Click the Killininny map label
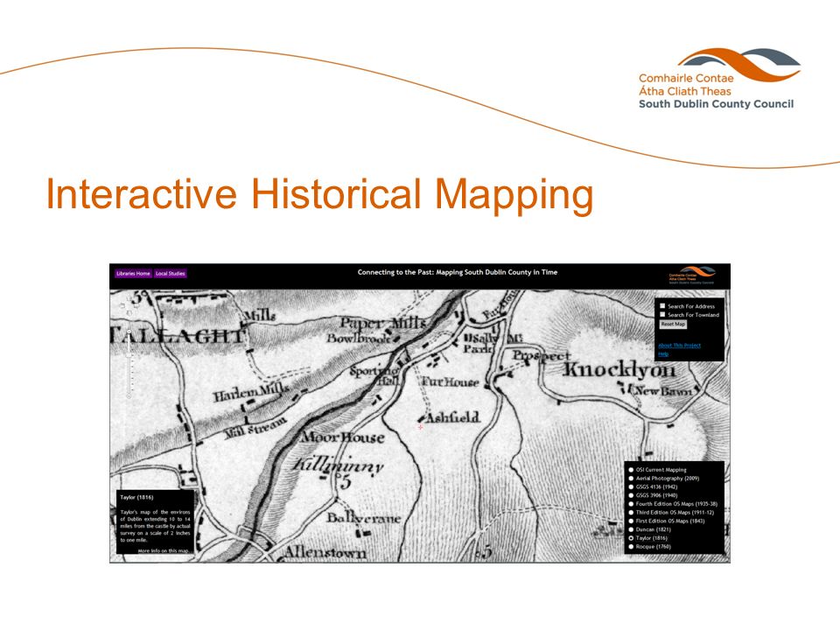This screenshot has width=840, height=630. [x=338, y=465]
